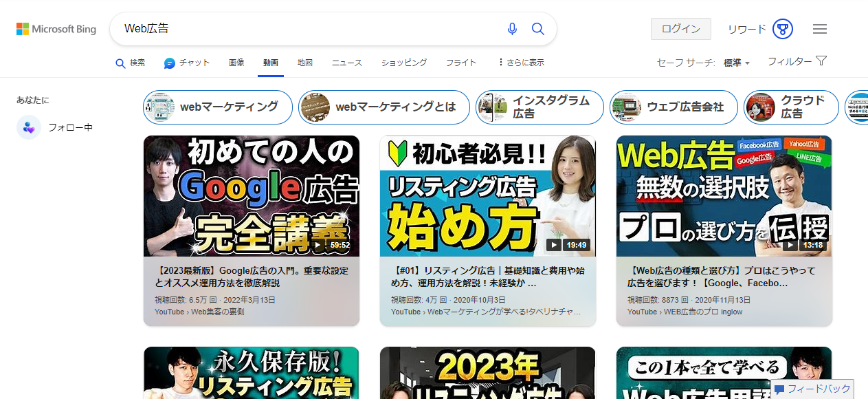Open the セーフサーチ 標準 dropdown
The height and width of the screenshot is (399, 868).
pos(736,63)
